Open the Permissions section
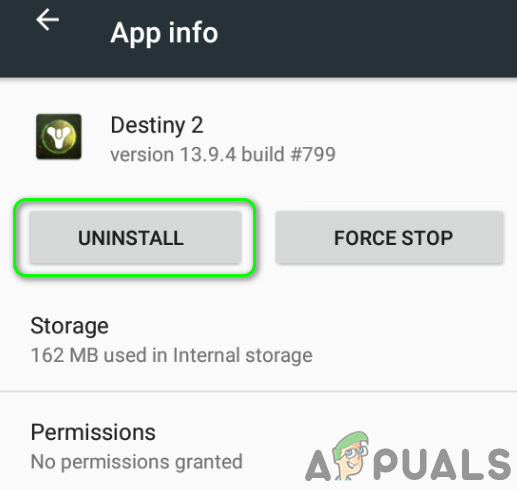Screen dimensions: 517x490 (x=258, y=445)
